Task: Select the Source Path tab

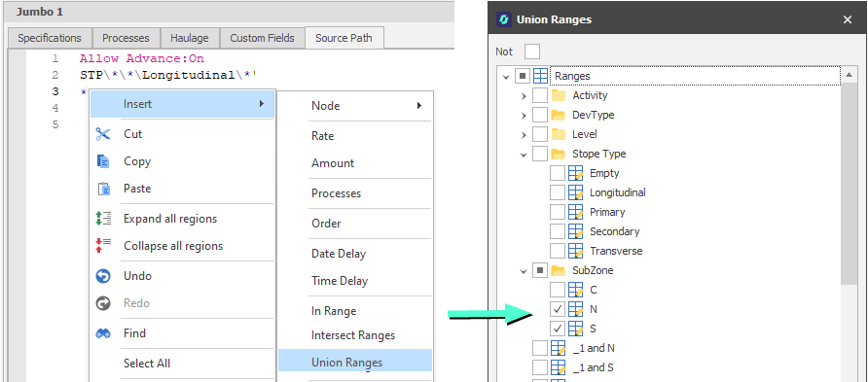Action: 344,38
